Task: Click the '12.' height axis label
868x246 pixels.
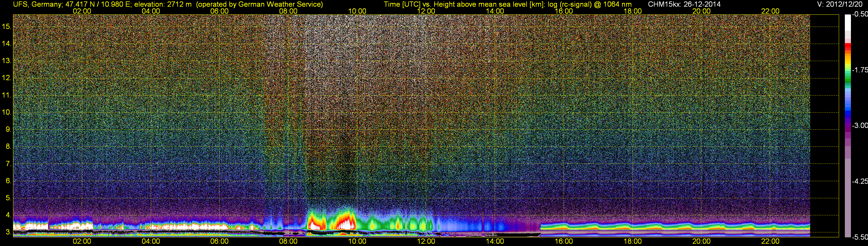Action: (6, 78)
